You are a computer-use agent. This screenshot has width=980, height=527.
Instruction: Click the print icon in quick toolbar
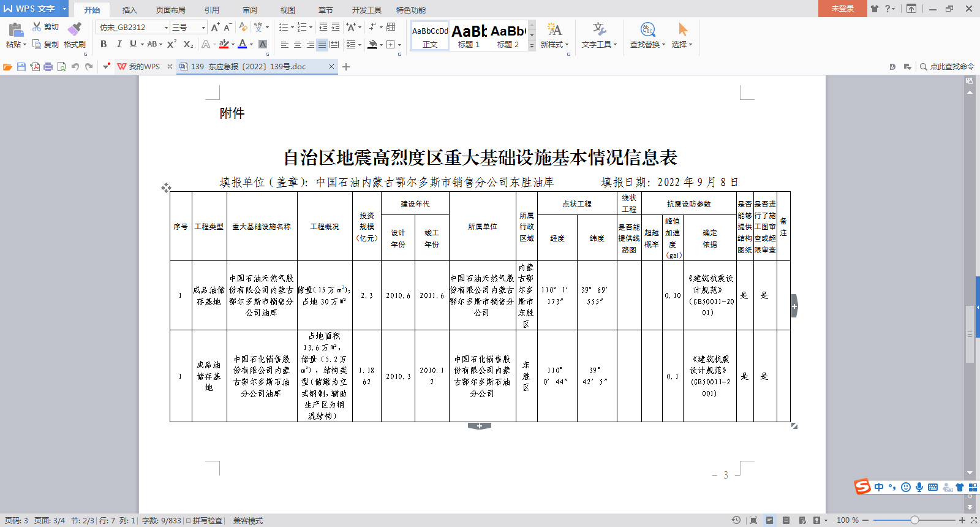coord(48,67)
